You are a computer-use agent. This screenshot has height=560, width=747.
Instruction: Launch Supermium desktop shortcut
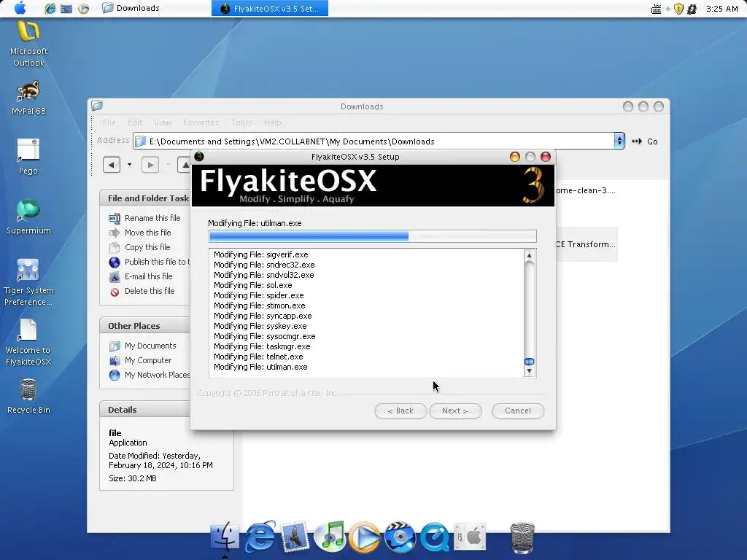[x=28, y=217]
